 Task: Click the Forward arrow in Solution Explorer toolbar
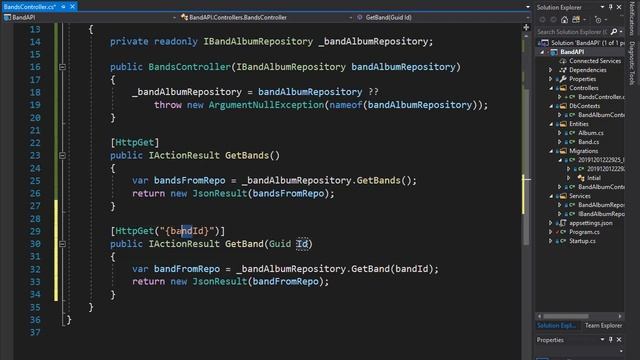pyautogui.click(x=553, y=20)
